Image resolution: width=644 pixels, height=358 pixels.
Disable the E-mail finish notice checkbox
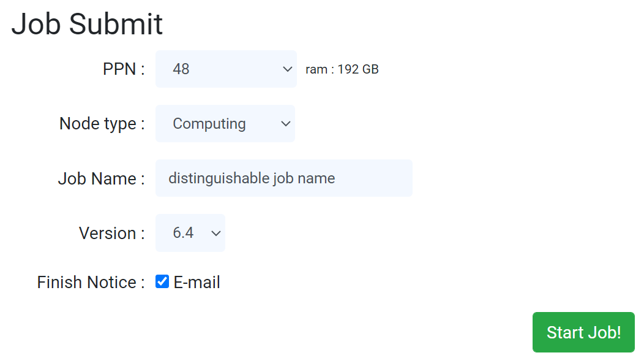tap(162, 282)
